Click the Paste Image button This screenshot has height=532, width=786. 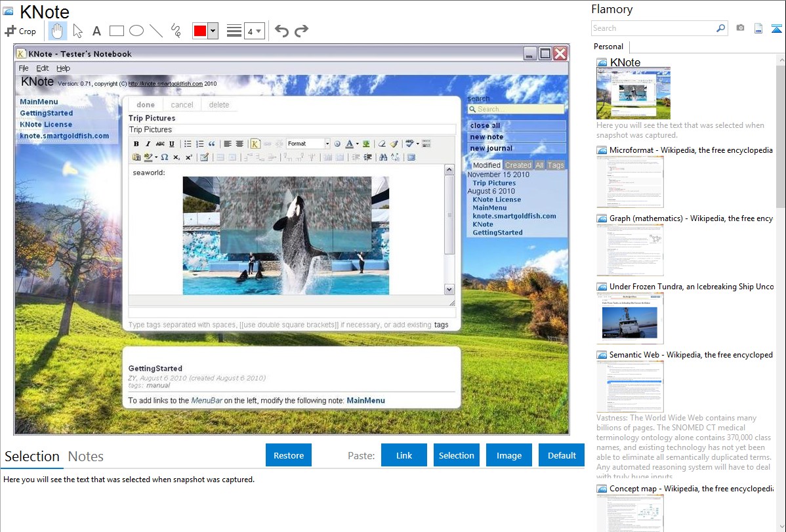[508, 455]
